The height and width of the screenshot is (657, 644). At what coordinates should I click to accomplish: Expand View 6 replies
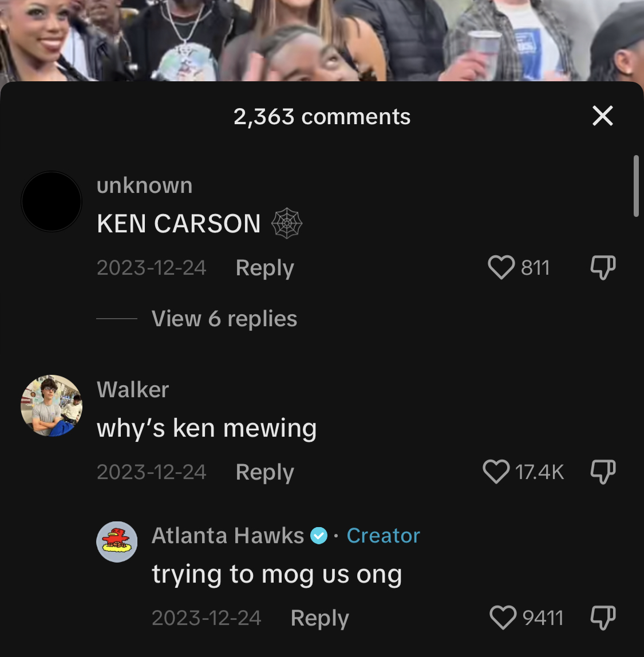coord(224,318)
